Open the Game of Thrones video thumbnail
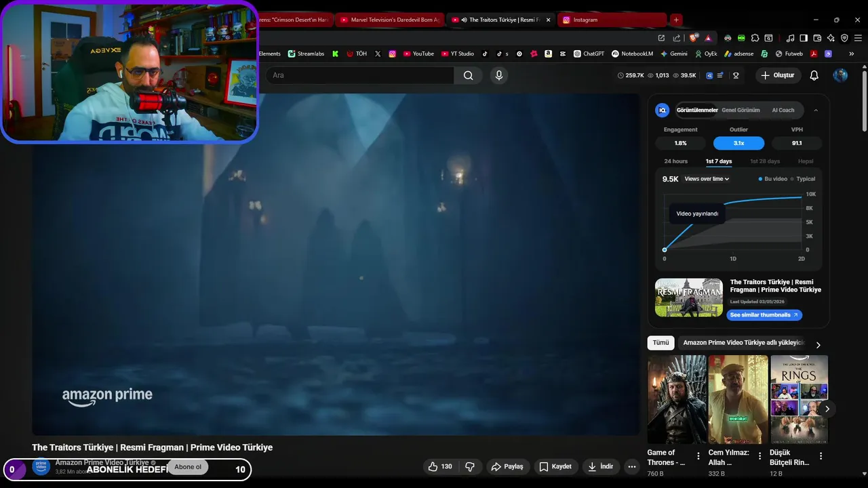868x488 pixels. (677, 399)
